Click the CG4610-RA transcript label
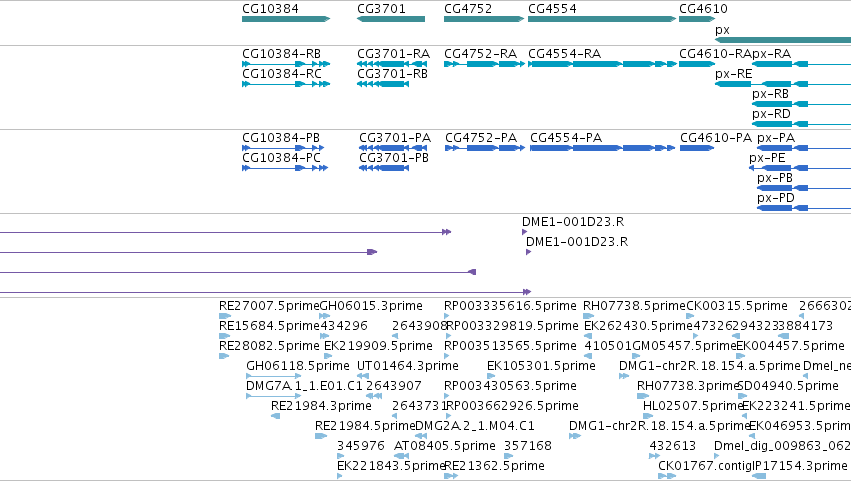 [715, 54]
